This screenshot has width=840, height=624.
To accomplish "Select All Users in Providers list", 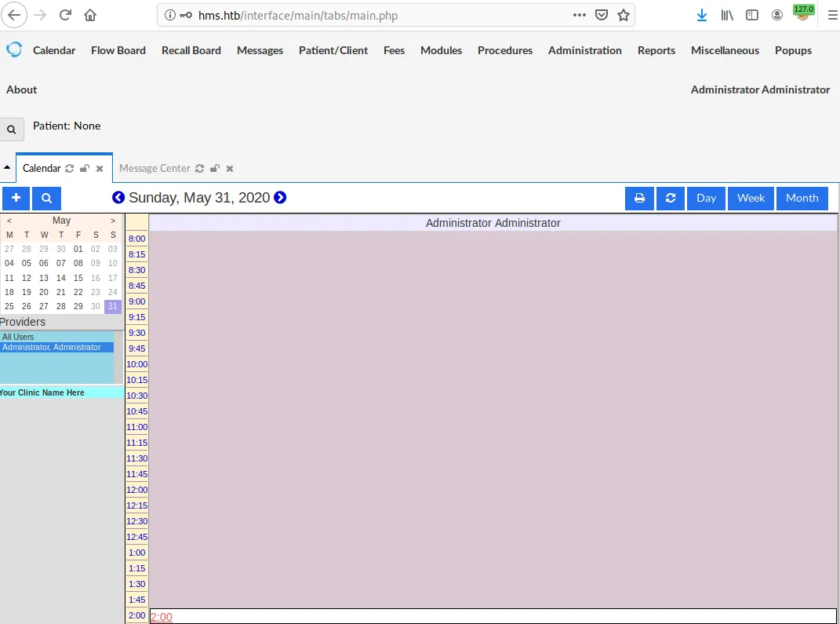I will (x=18, y=337).
